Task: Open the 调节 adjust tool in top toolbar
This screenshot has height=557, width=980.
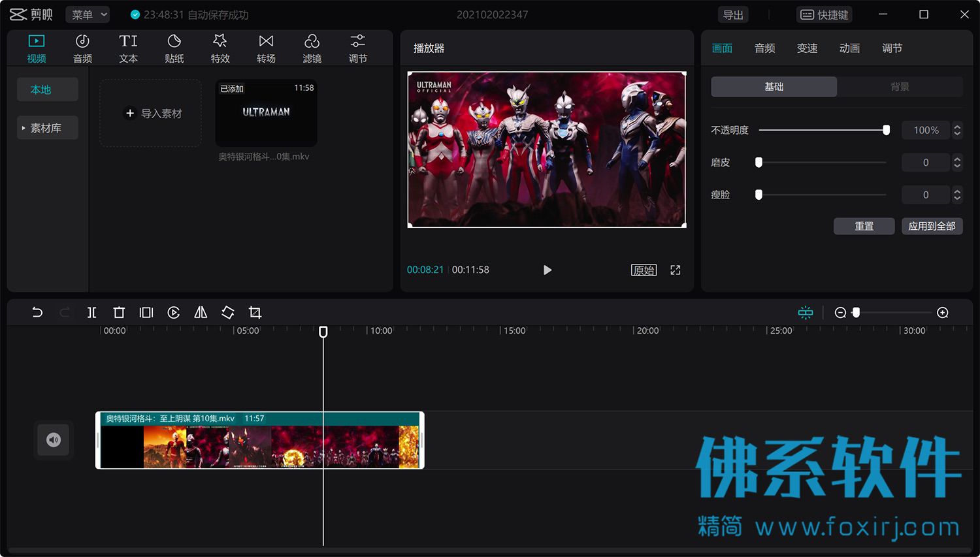Action: pyautogui.click(x=358, y=48)
